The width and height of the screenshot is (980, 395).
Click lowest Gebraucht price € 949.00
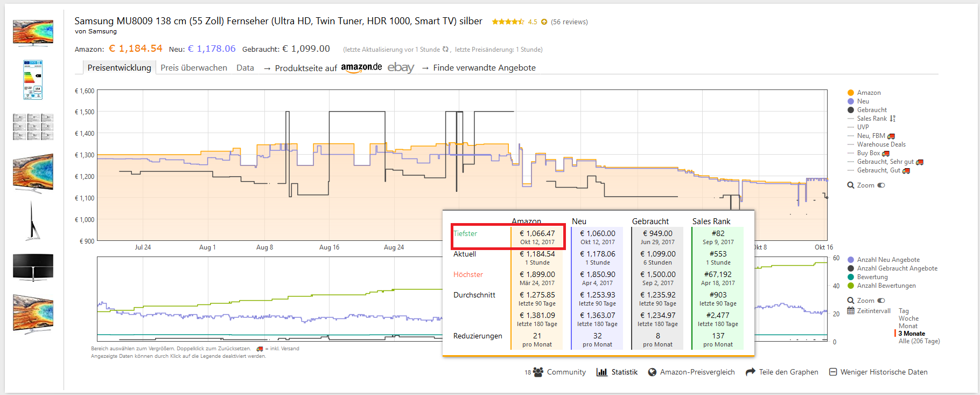[x=657, y=233]
